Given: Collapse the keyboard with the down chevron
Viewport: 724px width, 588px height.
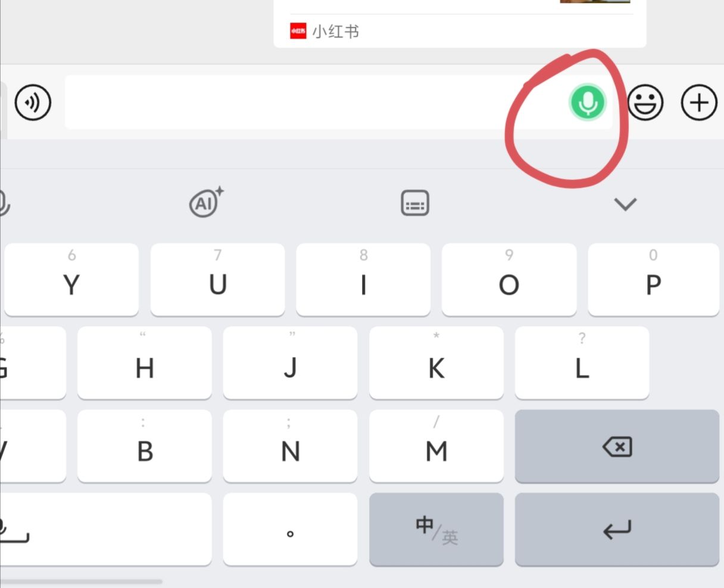Looking at the screenshot, I should point(625,204).
